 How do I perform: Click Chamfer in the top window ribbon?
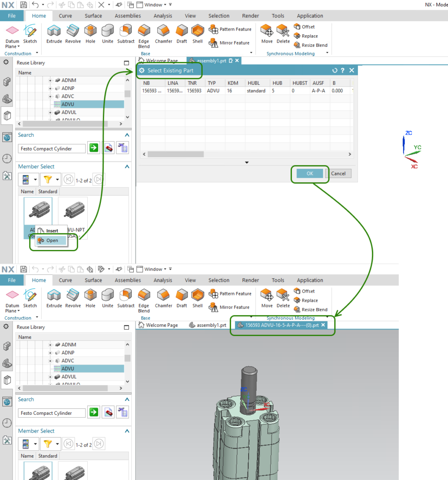[x=163, y=34]
